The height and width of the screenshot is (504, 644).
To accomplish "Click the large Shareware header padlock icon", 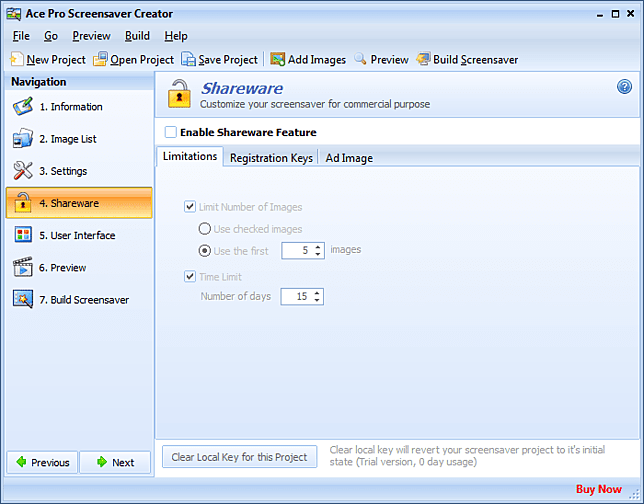I will [x=179, y=94].
